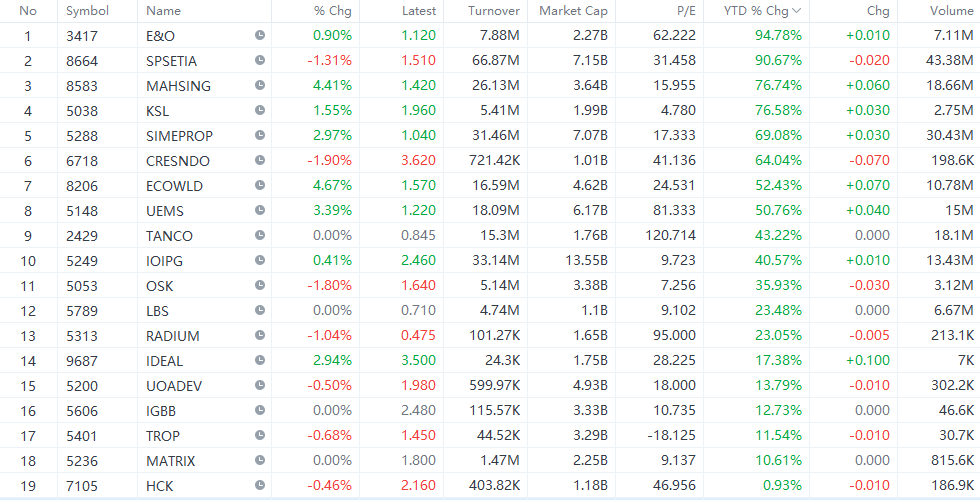Viewport: 980px width, 500px height.
Task: Sort table by Market Cap header
Action: (x=573, y=11)
